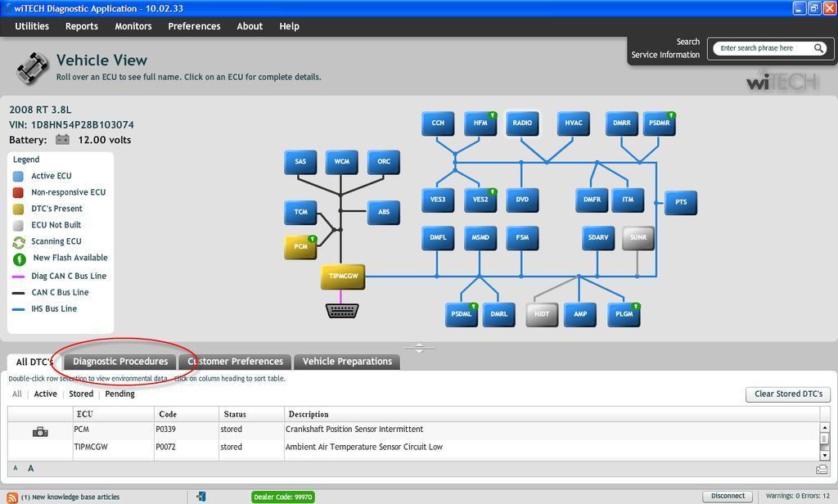Click the diagnostic connector icon
Image resolution: width=838 pixels, height=504 pixels.
point(342,311)
